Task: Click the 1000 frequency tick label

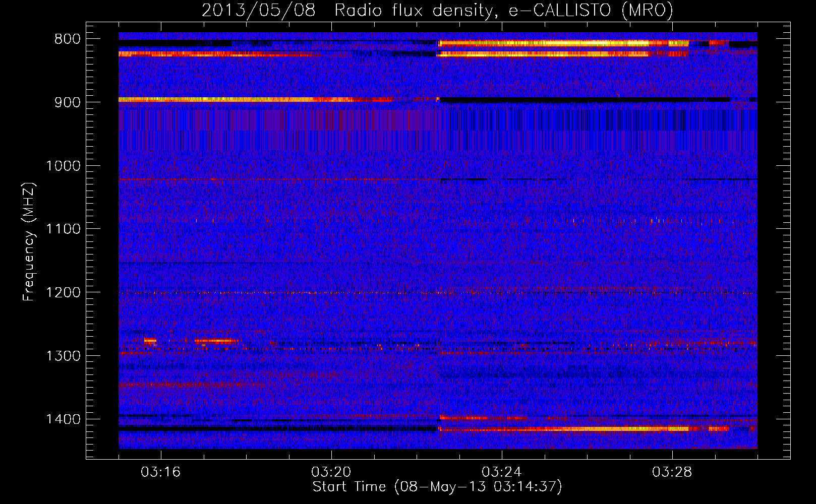Action: [63, 166]
